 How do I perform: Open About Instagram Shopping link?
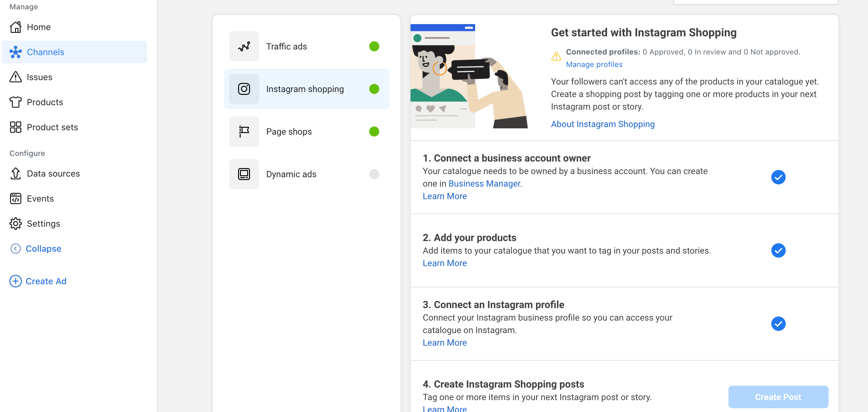click(602, 124)
